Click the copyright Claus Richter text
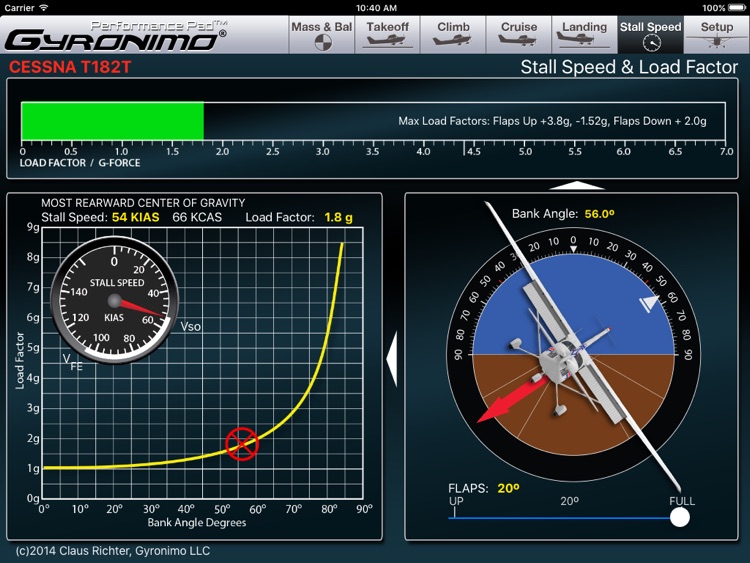 (113, 551)
